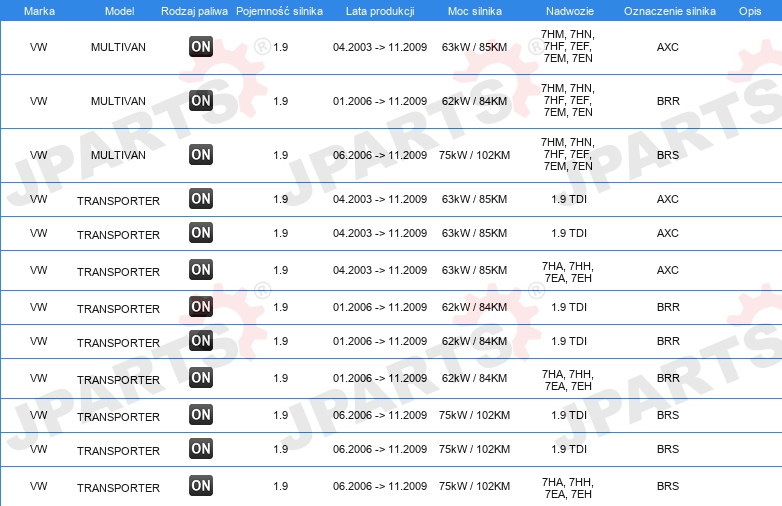Click ON icon in TRANSPORTER AXC 7HA row
This screenshot has width=782, height=506.
[x=201, y=270]
